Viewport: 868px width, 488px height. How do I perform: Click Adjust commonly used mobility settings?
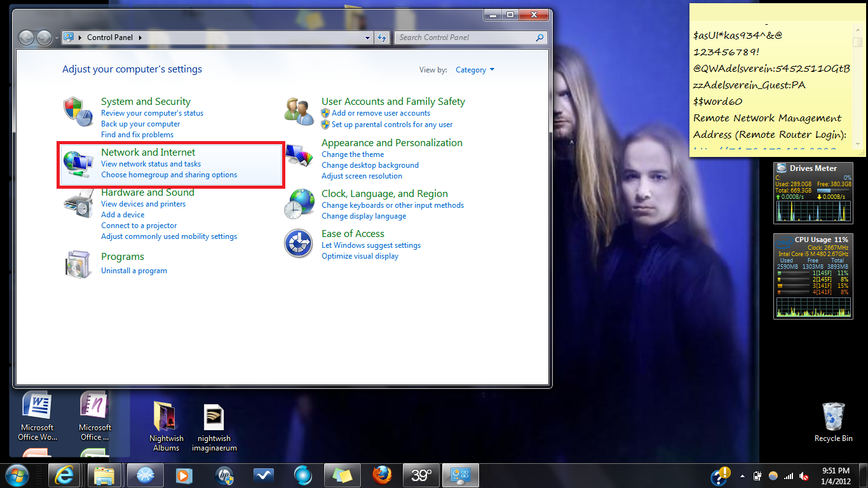(x=169, y=236)
